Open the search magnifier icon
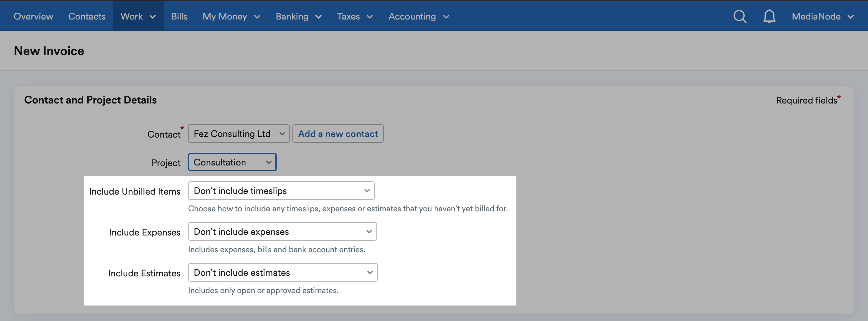Image resolution: width=868 pixels, height=321 pixels. click(x=740, y=16)
